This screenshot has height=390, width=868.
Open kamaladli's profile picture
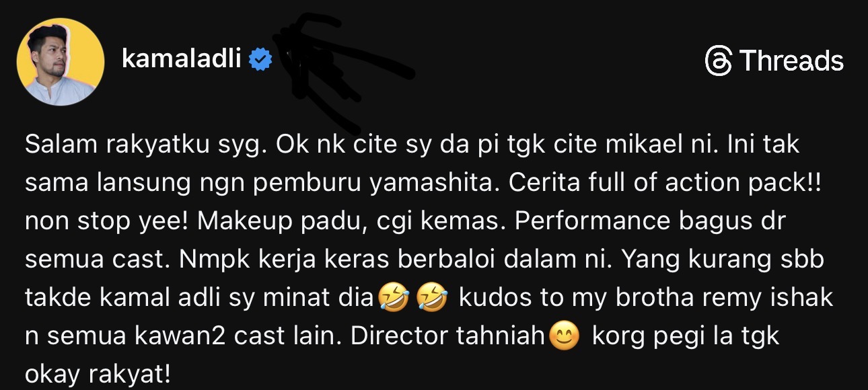pyautogui.click(x=61, y=62)
